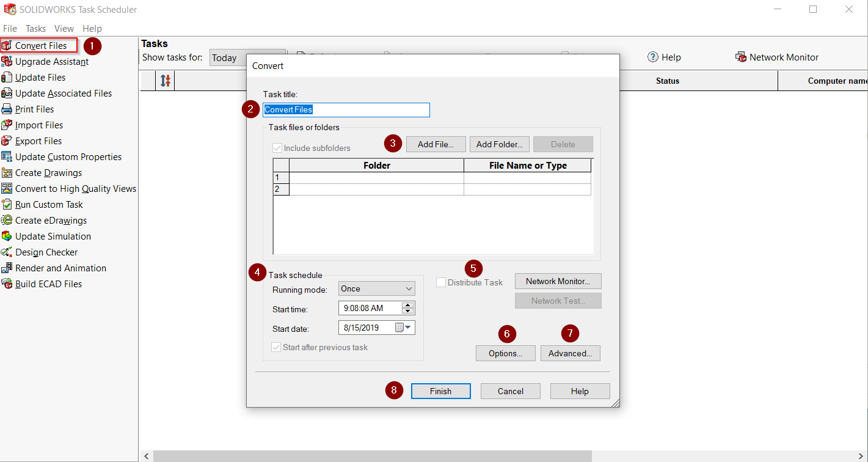This screenshot has height=462, width=868.
Task: Click the horizontal scrollbar thumb at the bottom
Action: pos(373,456)
